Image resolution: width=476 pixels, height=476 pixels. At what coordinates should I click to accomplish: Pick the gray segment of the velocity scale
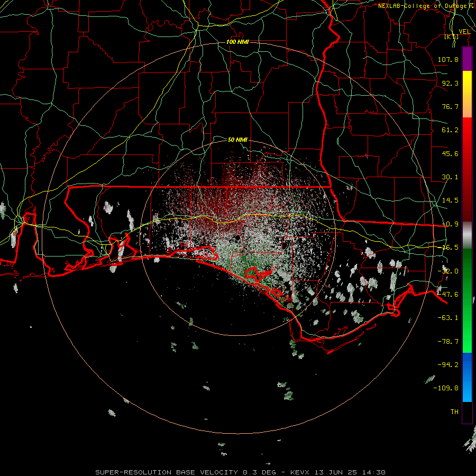coord(467,235)
